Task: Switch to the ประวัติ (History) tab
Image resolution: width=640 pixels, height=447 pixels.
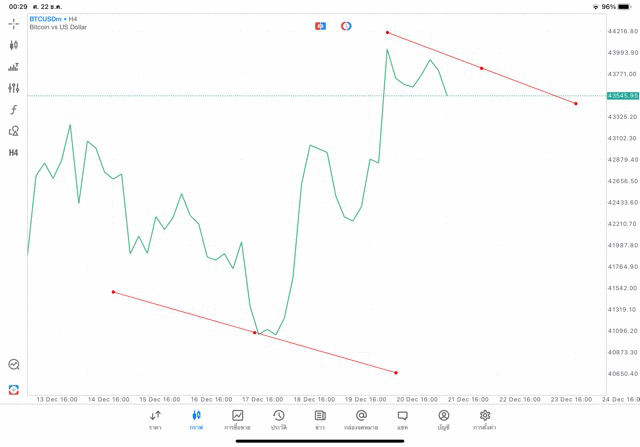Action: [279, 420]
